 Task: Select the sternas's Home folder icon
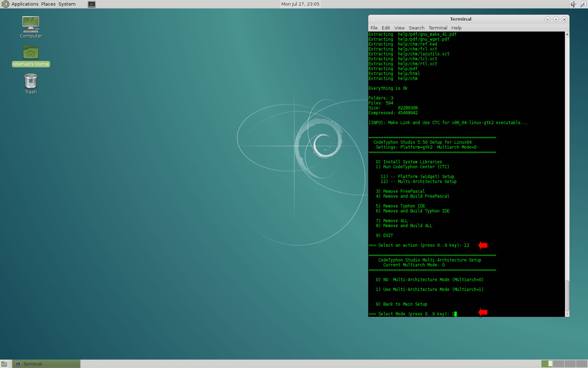31,56
